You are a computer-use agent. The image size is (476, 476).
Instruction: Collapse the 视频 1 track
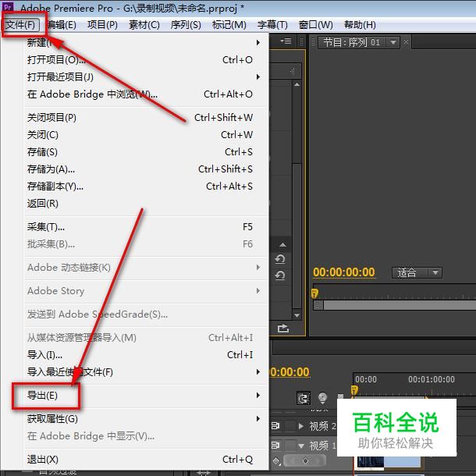point(301,446)
